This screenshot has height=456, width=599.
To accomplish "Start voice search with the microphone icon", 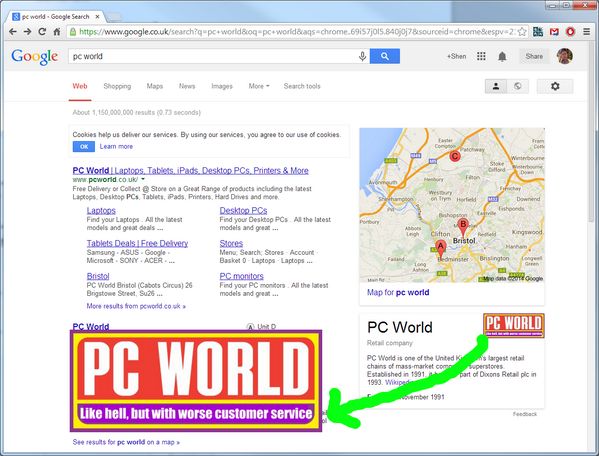I will [362, 57].
